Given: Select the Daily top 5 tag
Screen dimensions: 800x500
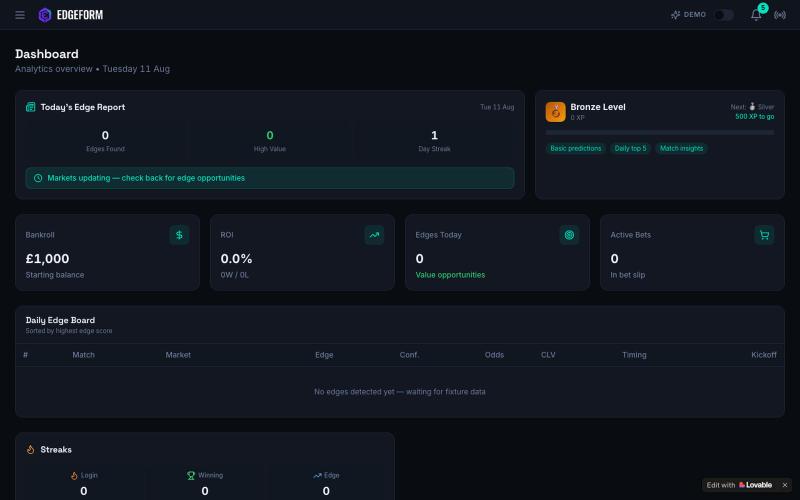Looking at the screenshot, I should pos(630,148).
